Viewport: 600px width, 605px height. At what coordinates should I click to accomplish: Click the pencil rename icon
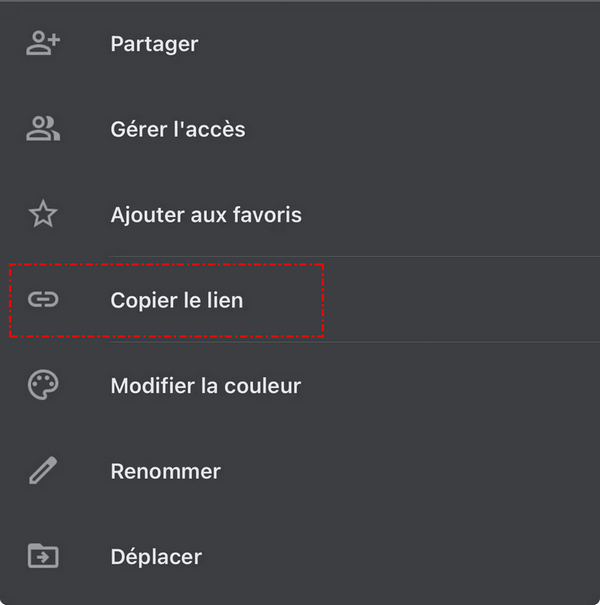[x=43, y=471]
